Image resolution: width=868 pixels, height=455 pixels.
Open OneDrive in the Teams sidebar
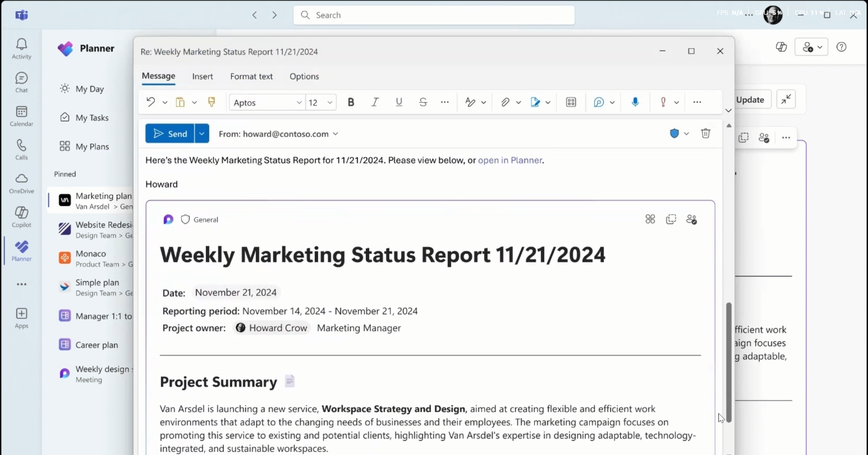pyautogui.click(x=21, y=183)
